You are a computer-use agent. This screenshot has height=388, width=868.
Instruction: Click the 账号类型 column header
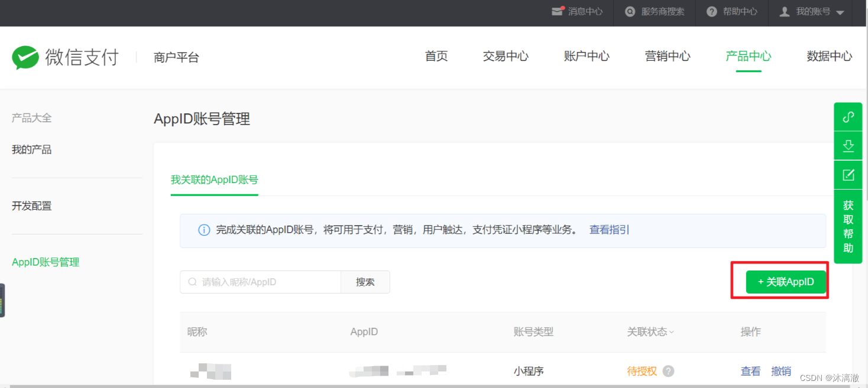click(533, 332)
